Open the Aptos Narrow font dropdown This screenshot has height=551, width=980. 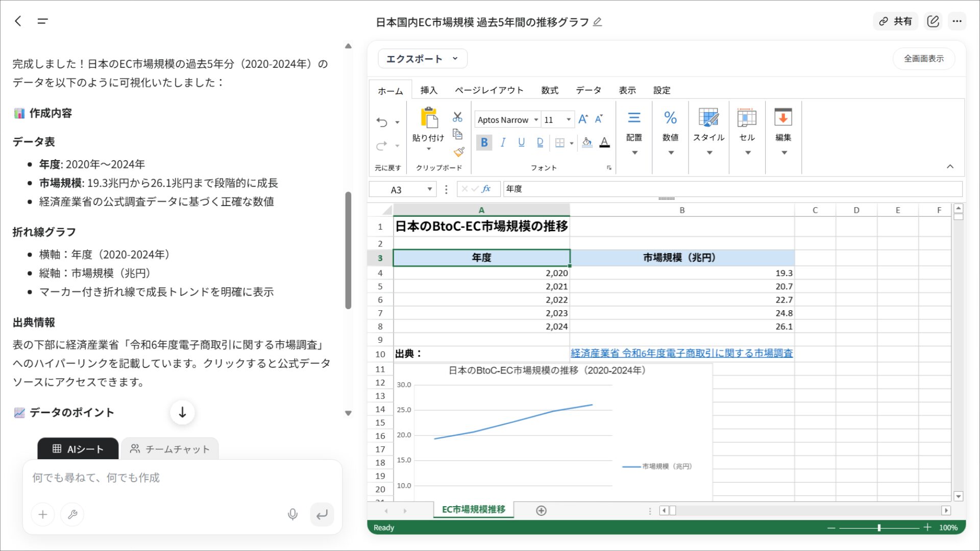(535, 119)
